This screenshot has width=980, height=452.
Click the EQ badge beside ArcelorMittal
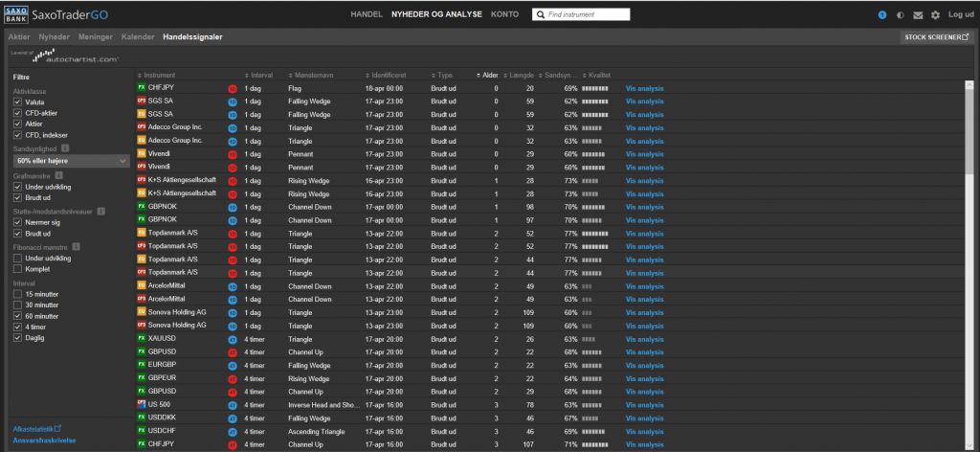click(141, 285)
